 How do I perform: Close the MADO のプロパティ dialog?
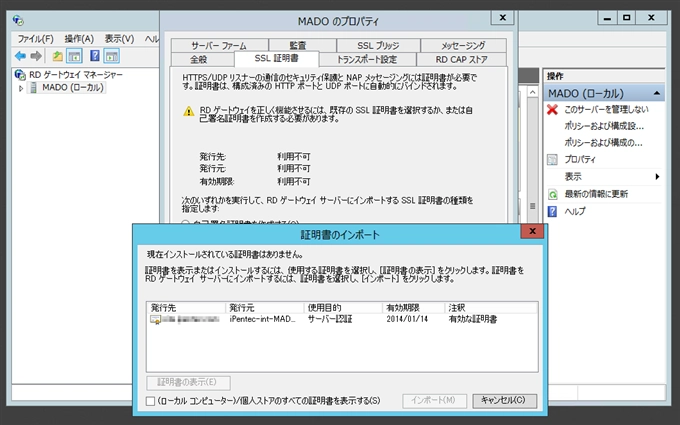pyautogui.click(x=503, y=18)
